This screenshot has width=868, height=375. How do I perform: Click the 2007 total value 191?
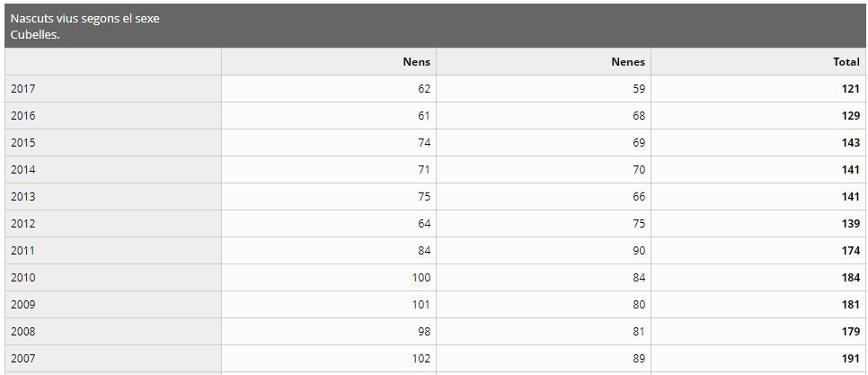pyautogui.click(x=850, y=359)
